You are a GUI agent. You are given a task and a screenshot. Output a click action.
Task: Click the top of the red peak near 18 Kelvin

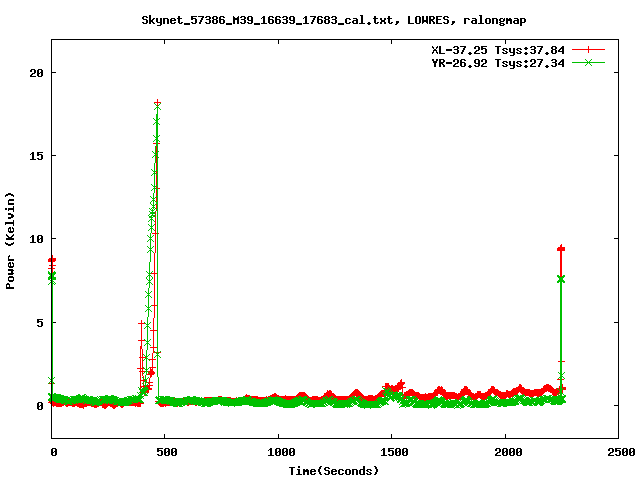tap(157, 103)
